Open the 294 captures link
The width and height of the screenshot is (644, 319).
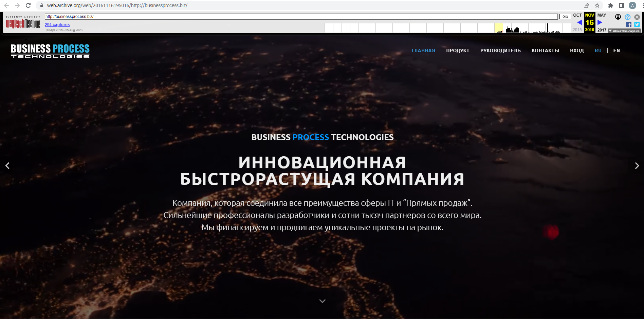57,25
